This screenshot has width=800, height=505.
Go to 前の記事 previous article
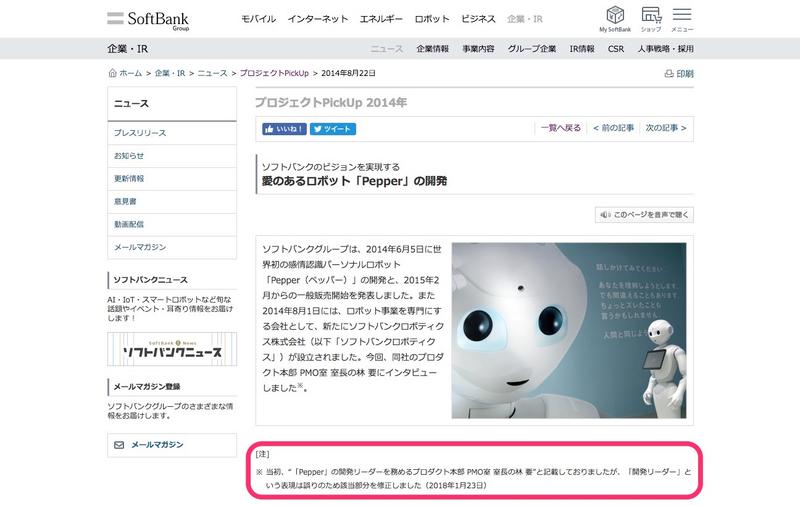613,128
